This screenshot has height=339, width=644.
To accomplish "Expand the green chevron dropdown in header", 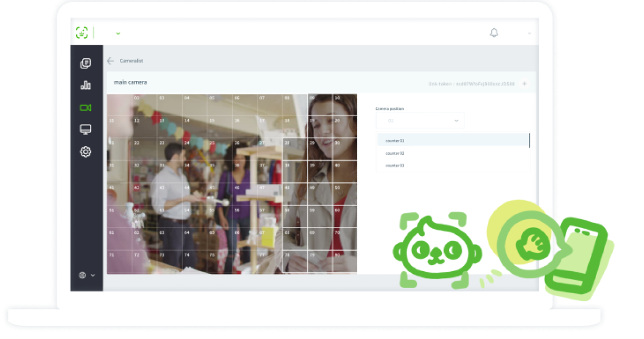I will 118,33.
